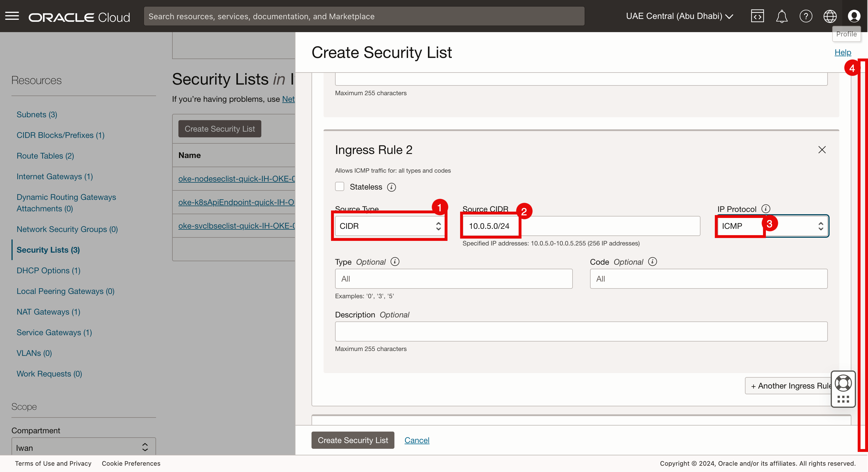Open the hamburger navigation menu
The width and height of the screenshot is (868, 472).
[12, 16]
